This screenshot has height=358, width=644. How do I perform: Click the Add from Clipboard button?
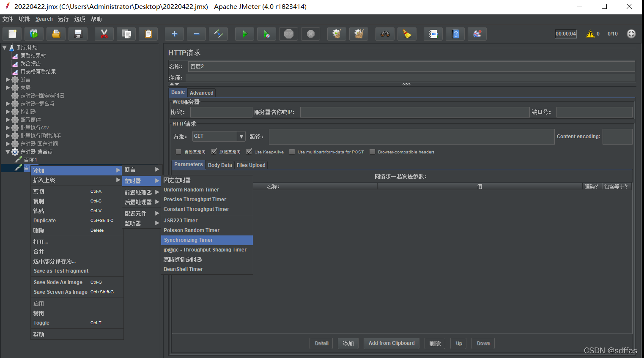pos(392,343)
